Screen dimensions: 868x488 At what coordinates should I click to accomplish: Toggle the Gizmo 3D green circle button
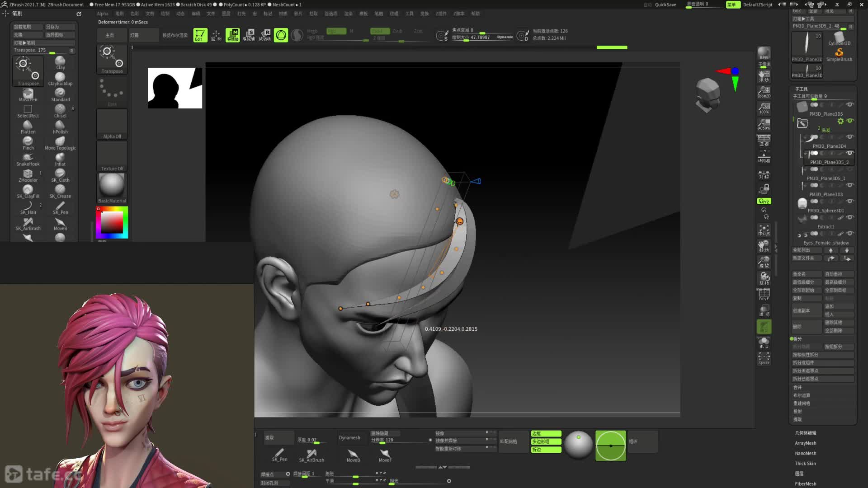(281, 35)
